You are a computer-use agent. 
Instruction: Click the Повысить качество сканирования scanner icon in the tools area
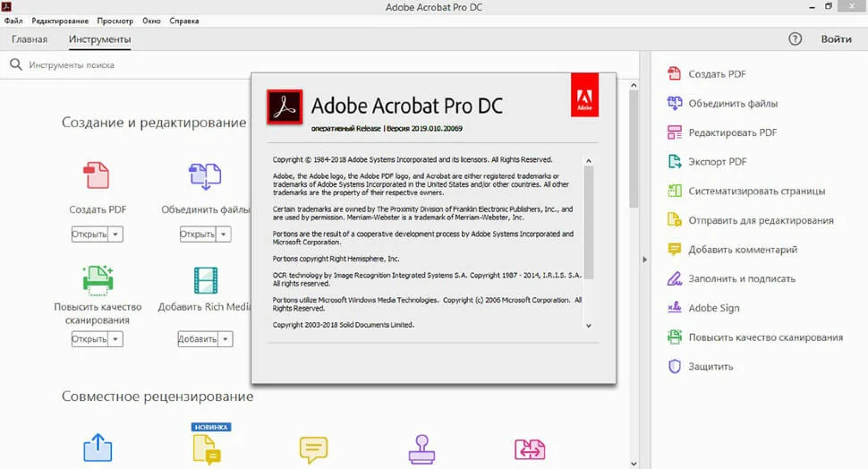point(98,279)
